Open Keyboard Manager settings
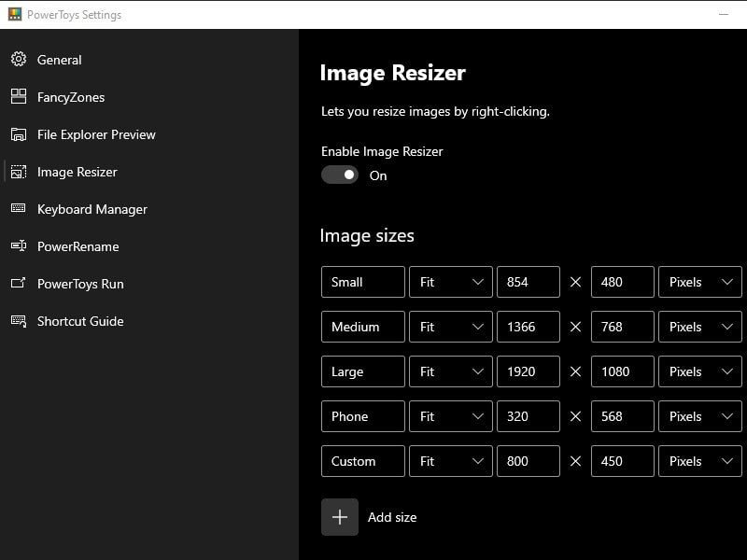Viewport: 747px width, 560px height. click(149, 209)
